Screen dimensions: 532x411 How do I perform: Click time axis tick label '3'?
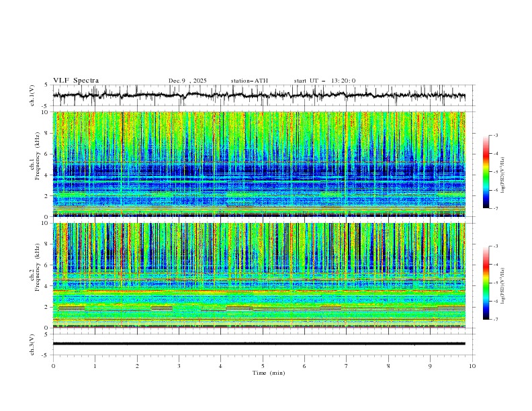coord(179,366)
